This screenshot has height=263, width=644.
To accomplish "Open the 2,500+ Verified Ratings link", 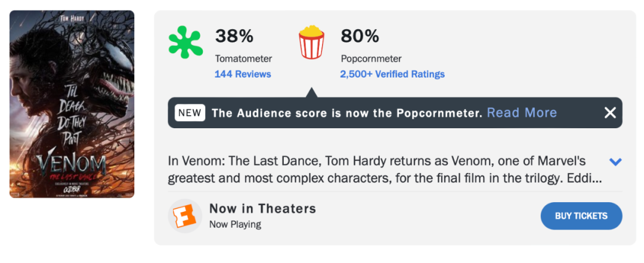I will click(x=392, y=75).
